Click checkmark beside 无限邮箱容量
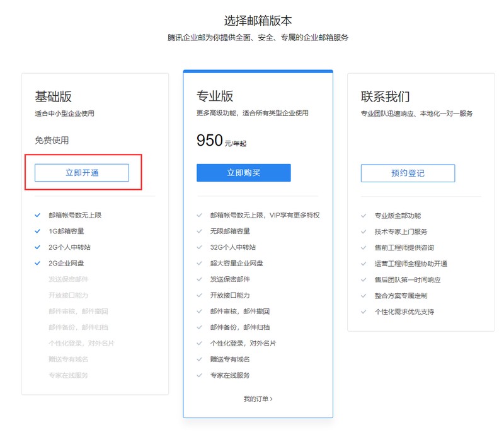 click(199, 231)
